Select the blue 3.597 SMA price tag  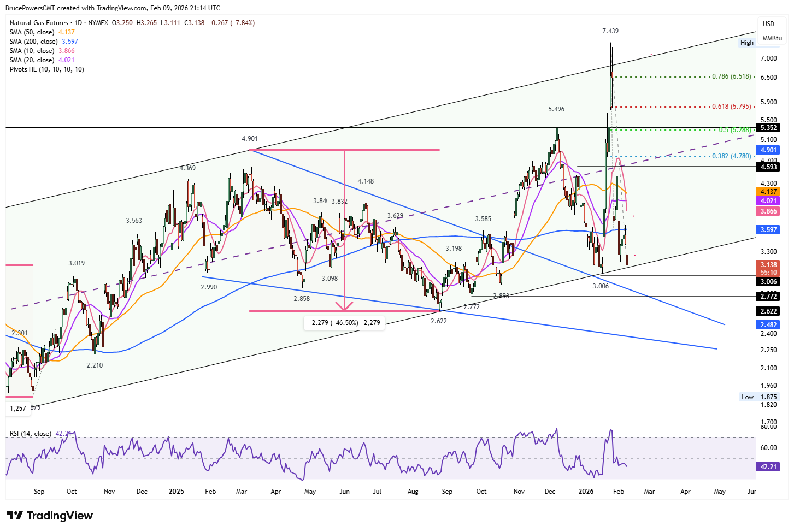point(768,230)
